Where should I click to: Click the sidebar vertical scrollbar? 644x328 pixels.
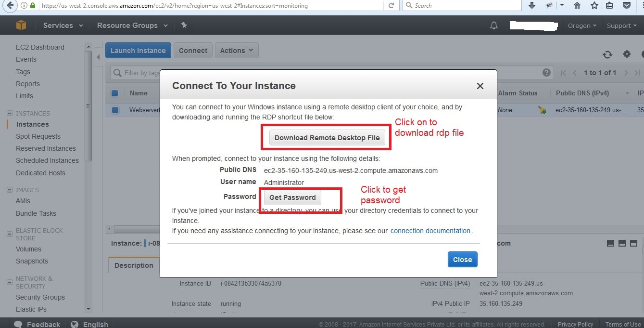pyautogui.click(x=88, y=106)
